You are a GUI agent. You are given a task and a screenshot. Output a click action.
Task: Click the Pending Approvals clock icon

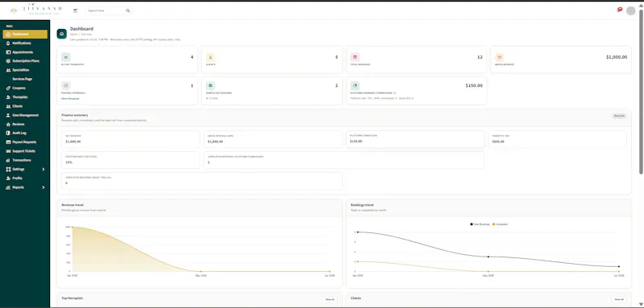coord(66,86)
